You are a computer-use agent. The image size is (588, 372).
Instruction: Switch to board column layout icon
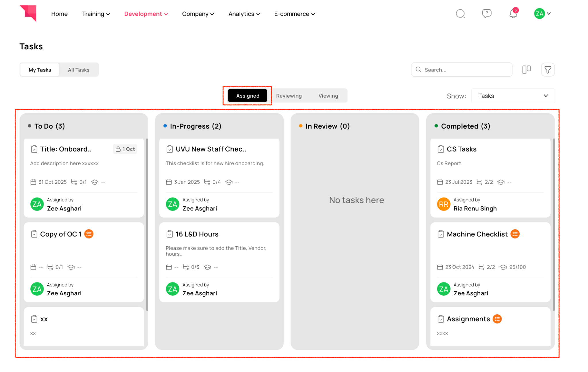[x=526, y=70]
